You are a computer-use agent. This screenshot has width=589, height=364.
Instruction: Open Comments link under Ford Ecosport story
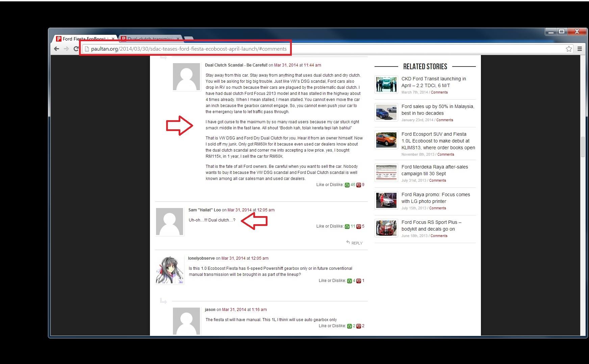(x=445, y=155)
